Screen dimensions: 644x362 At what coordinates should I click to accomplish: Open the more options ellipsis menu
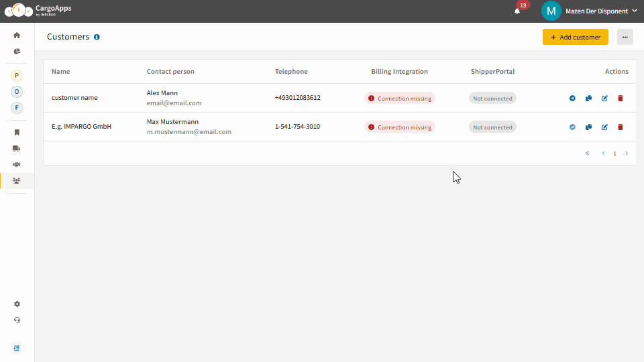pyautogui.click(x=625, y=37)
